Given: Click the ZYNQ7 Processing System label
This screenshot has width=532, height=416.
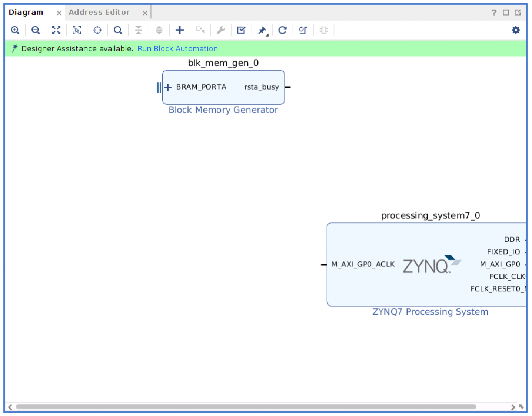Looking at the screenshot, I should click(x=430, y=312).
